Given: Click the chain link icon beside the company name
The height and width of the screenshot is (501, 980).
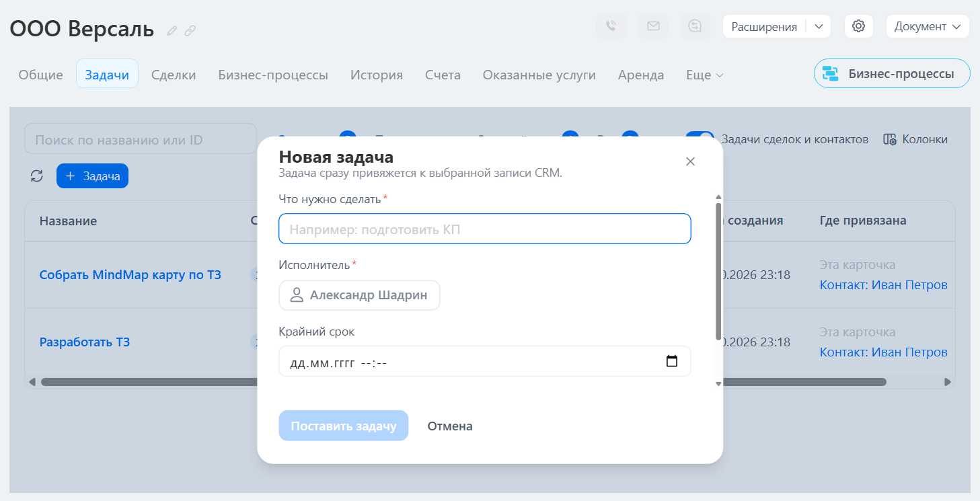Looking at the screenshot, I should 190,30.
